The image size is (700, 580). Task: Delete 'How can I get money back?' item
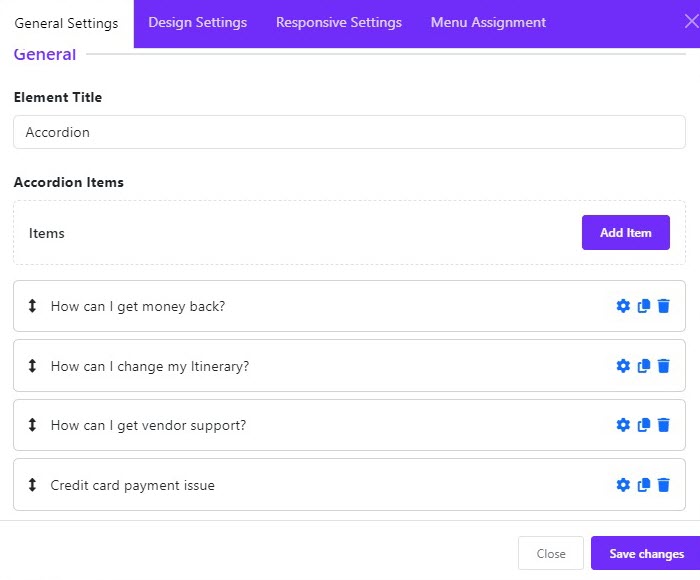(x=663, y=306)
